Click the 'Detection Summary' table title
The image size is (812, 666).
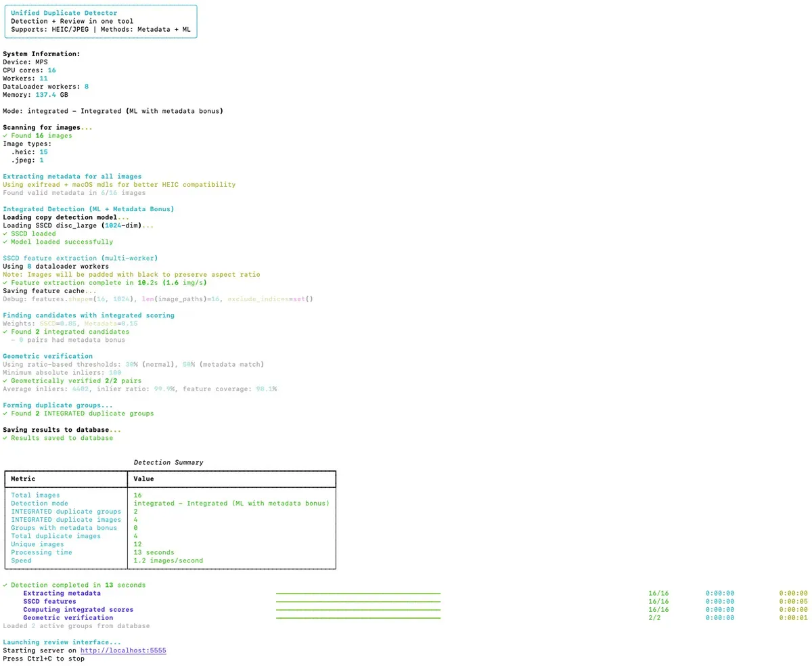click(x=168, y=463)
